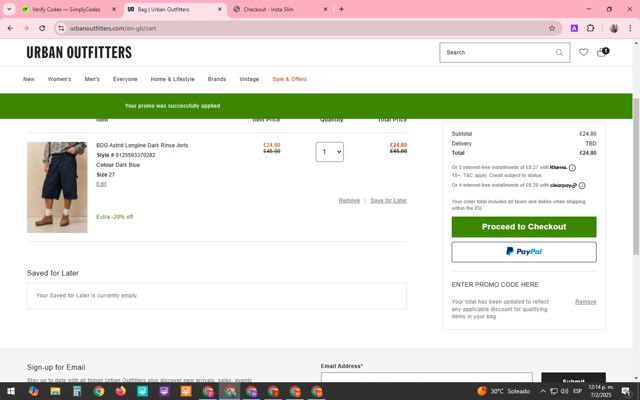This screenshot has width=640, height=400.
Task: Open Calculator from taskbar
Action: pyautogui.click(x=77, y=391)
